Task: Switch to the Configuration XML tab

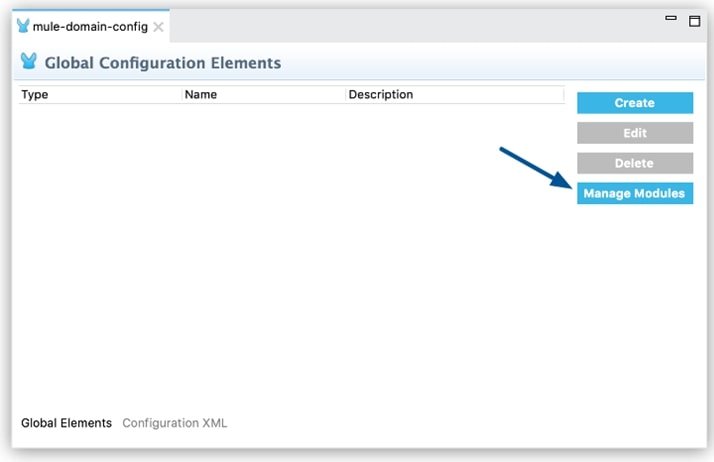Action: pyautogui.click(x=174, y=423)
